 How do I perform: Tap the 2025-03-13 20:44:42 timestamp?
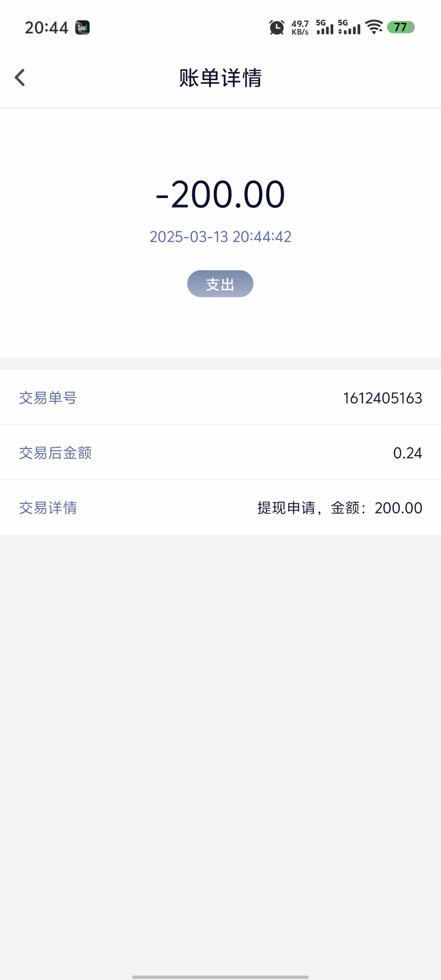coord(220,237)
